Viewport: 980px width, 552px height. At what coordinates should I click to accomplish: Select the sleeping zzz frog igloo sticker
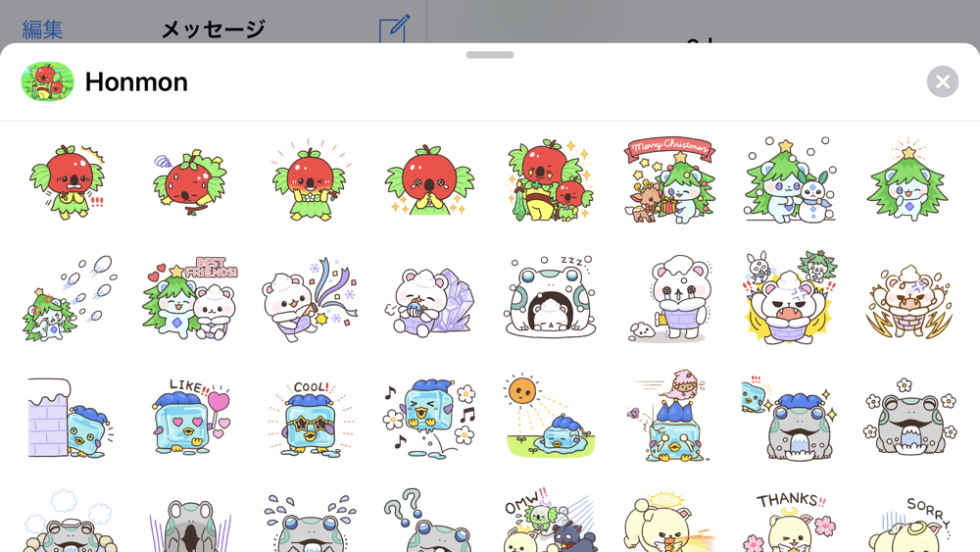pyautogui.click(x=550, y=296)
